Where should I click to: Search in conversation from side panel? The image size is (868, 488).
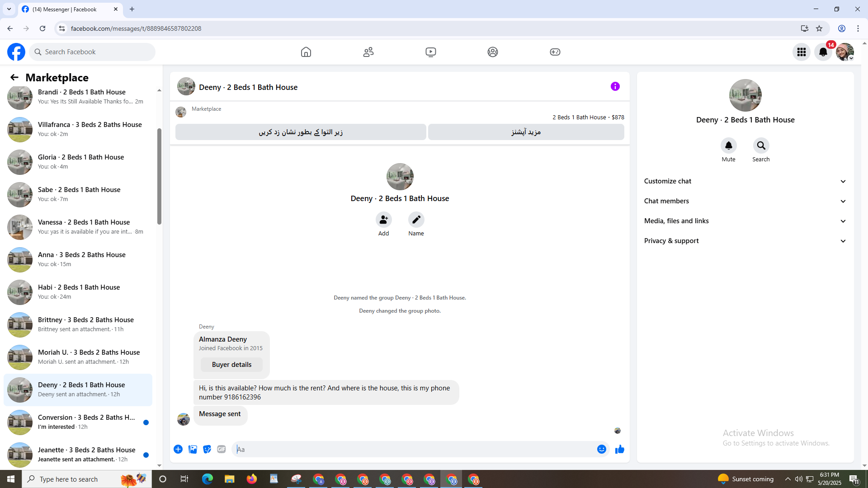(x=761, y=145)
